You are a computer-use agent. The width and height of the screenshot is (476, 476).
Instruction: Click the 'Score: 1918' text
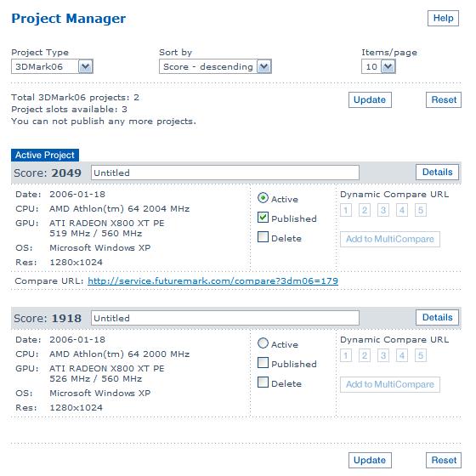pos(48,319)
